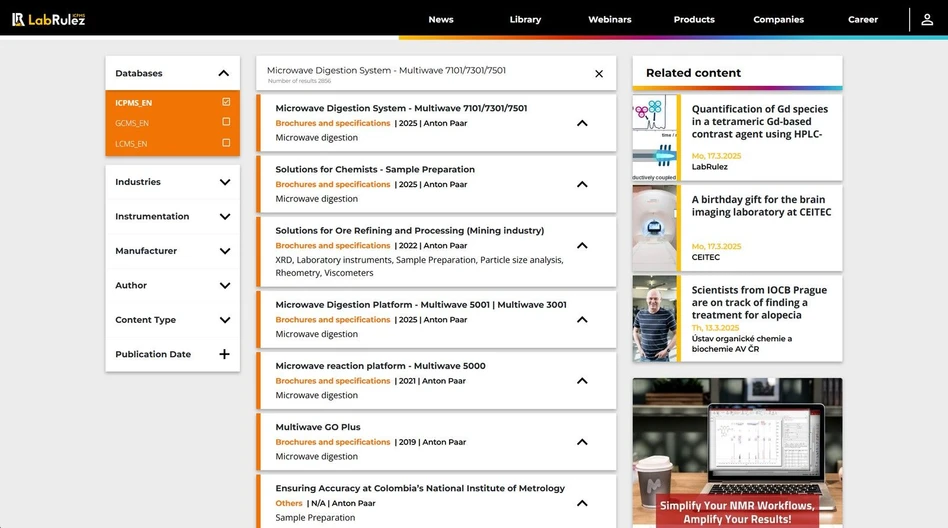Image resolution: width=948 pixels, height=528 pixels.
Task: Open the Library menu
Action: point(525,19)
